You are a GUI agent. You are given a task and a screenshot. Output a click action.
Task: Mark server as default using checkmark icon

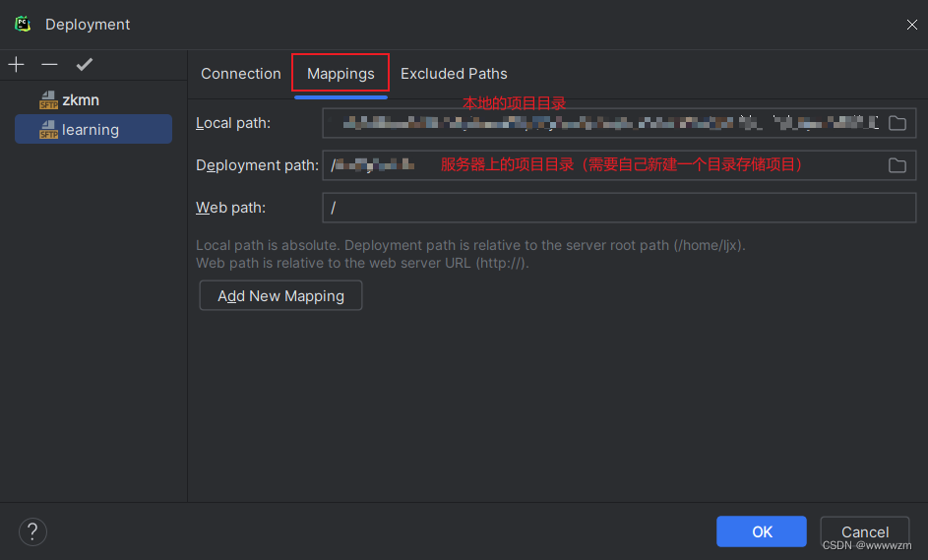click(x=84, y=64)
